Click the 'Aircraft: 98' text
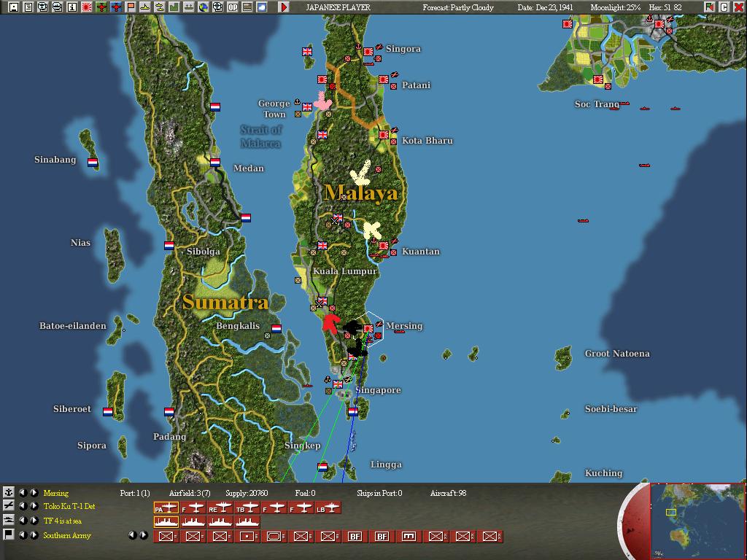The width and height of the screenshot is (747, 560). point(449,493)
